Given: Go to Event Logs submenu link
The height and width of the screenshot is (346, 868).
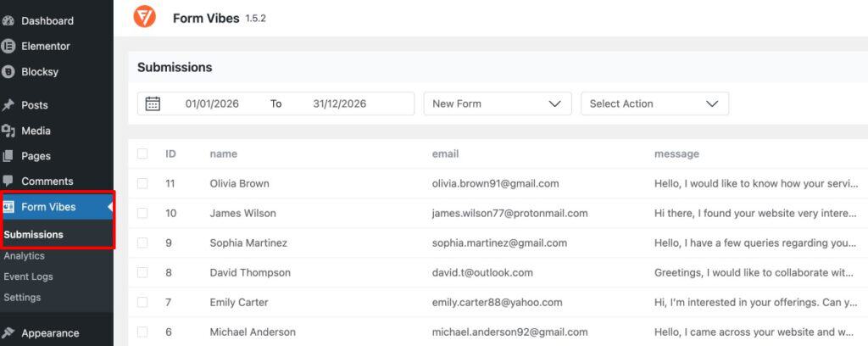Looking at the screenshot, I should click(28, 276).
